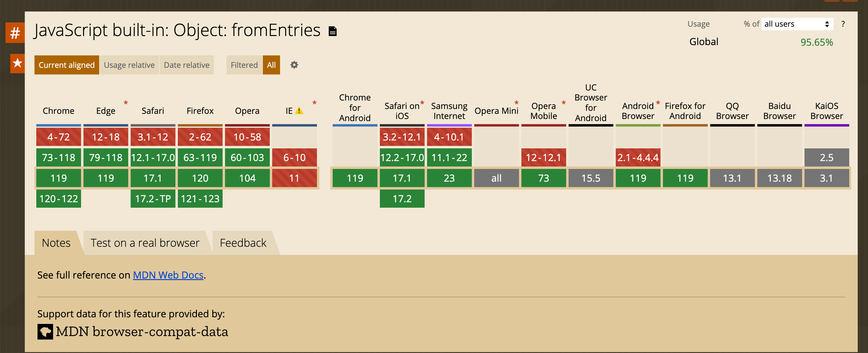Click Safari 3.1-12 cell
The height and width of the screenshot is (353, 868).
153,137
